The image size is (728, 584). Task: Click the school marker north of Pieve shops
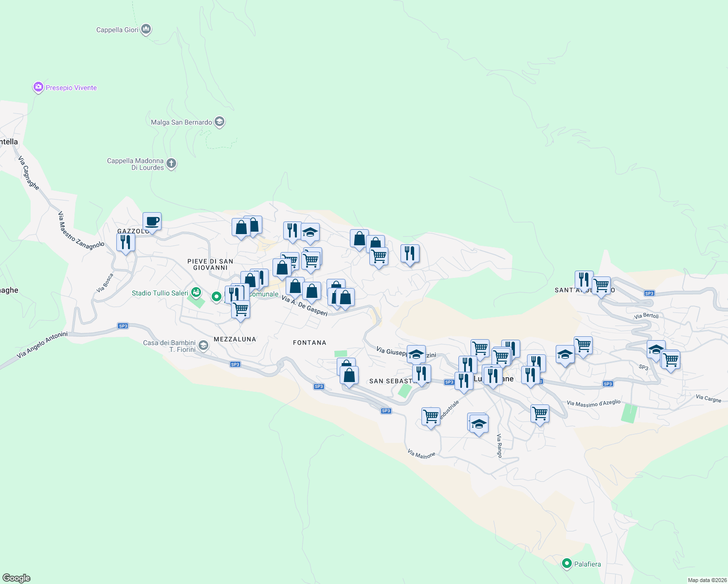point(310,233)
